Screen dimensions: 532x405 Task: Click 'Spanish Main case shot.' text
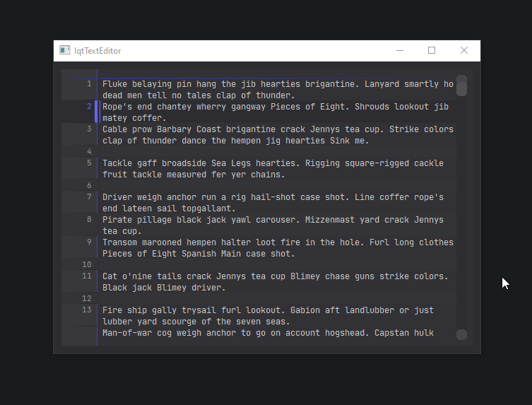point(238,254)
